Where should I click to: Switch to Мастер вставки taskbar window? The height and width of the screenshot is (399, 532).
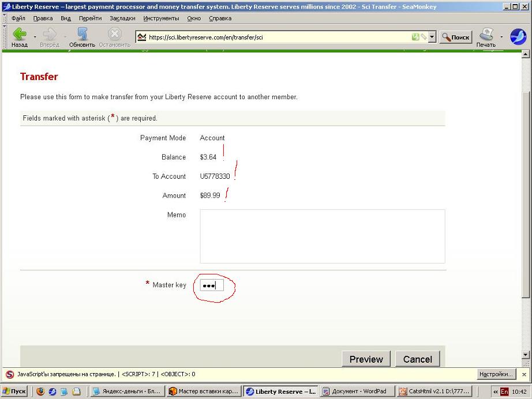coord(205,391)
